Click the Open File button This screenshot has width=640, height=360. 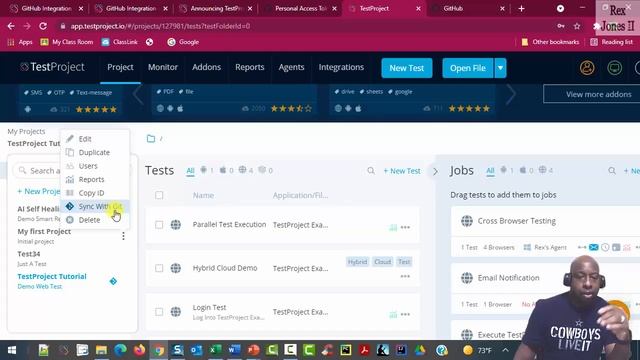(468, 68)
